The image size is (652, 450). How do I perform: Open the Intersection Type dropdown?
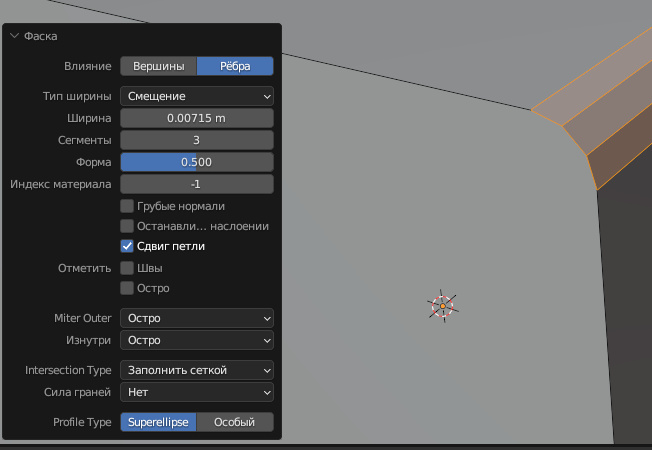pyautogui.click(x=197, y=370)
